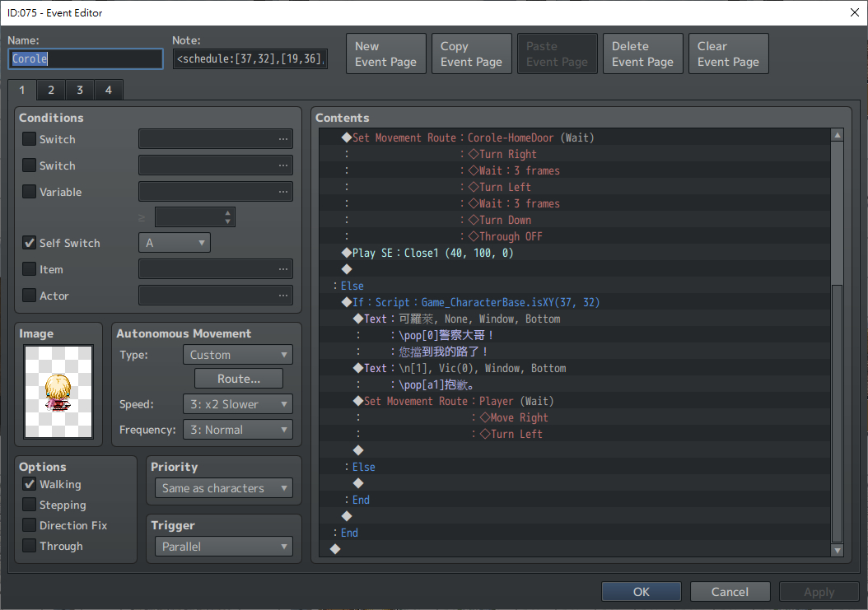Enable the Actor condition checkbox
The height and width of the screenshot is (610, 868).
tap(30, 295)
